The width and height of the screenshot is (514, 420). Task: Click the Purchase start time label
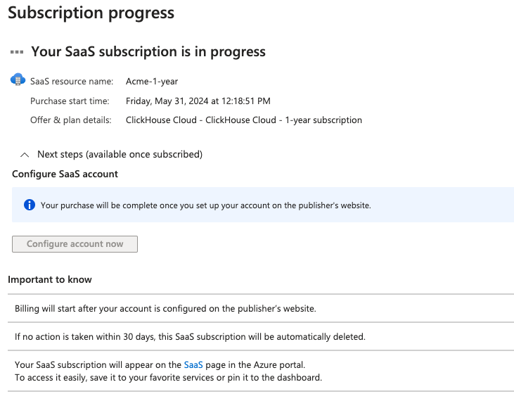70,101
